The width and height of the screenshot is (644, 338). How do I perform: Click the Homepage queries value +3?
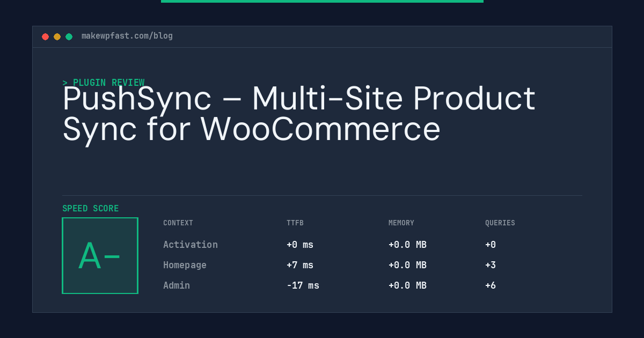coord(491,265)
